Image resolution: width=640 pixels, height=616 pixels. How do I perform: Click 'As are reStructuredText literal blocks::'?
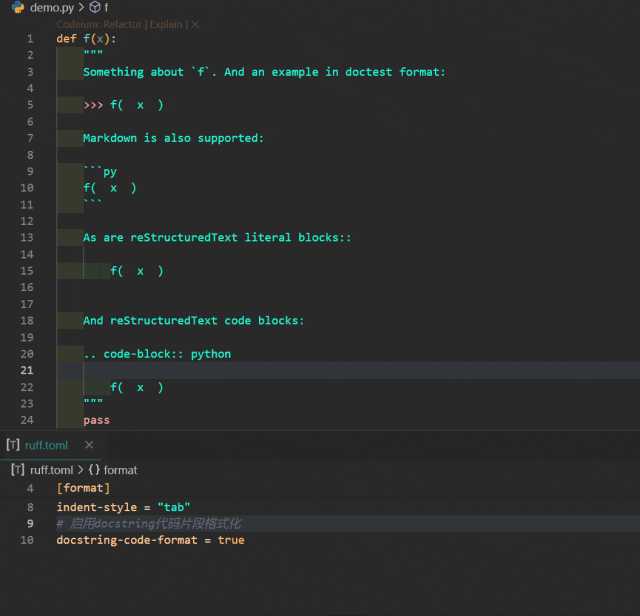coord(217,238)
